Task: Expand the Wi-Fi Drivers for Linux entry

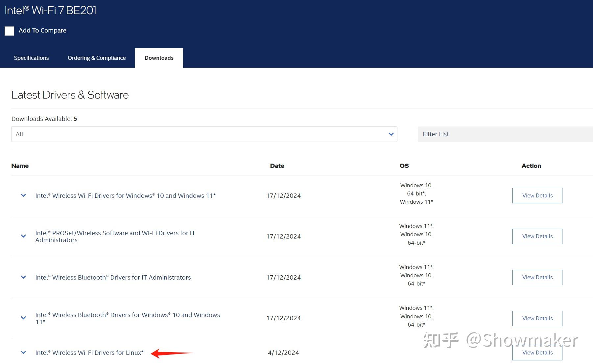Action: 23,352
